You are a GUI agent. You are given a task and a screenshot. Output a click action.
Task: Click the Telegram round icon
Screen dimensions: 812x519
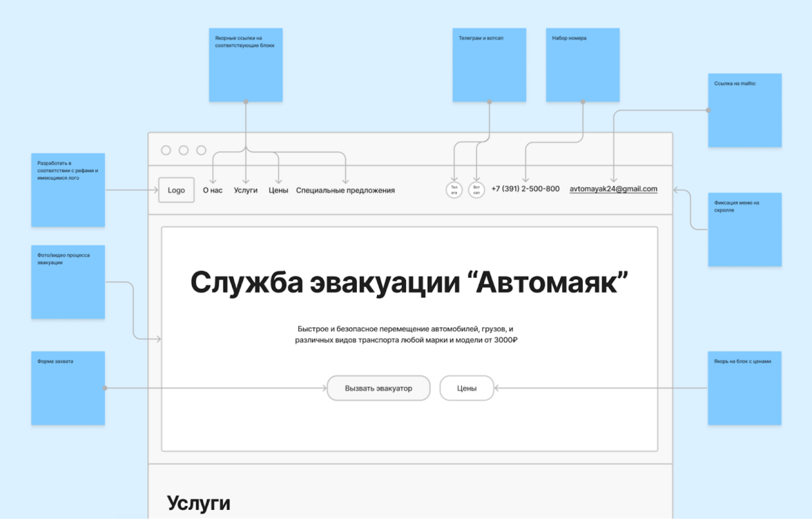click(x=454, y=190)
